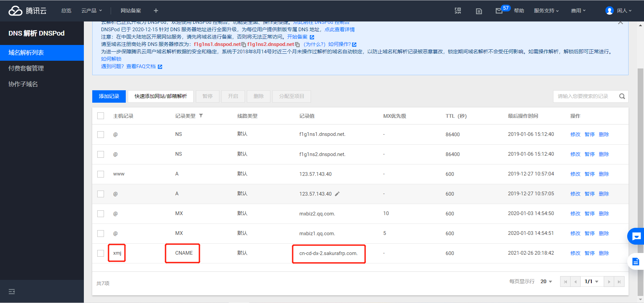Toggle the select-all checkbox in table header
The image size is (644, 303).
[101, 116]
